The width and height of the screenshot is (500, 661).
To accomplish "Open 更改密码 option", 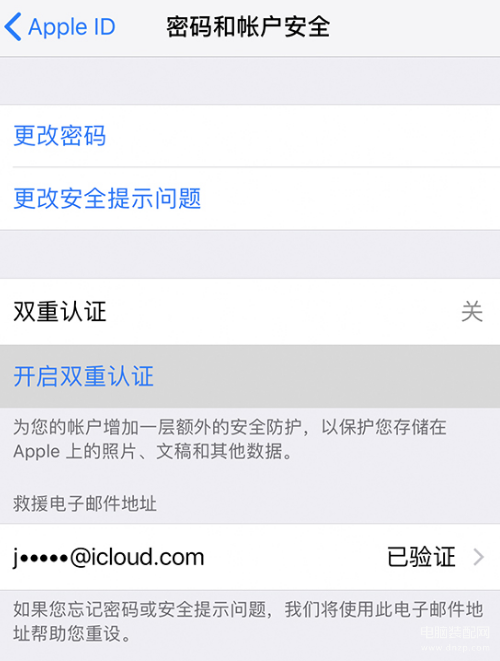I will [250, 136].
